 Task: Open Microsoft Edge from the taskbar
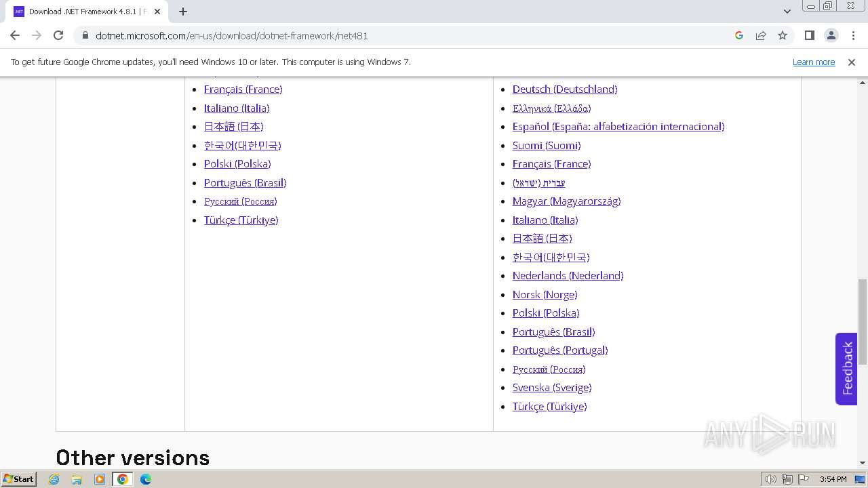coord(146,479)
